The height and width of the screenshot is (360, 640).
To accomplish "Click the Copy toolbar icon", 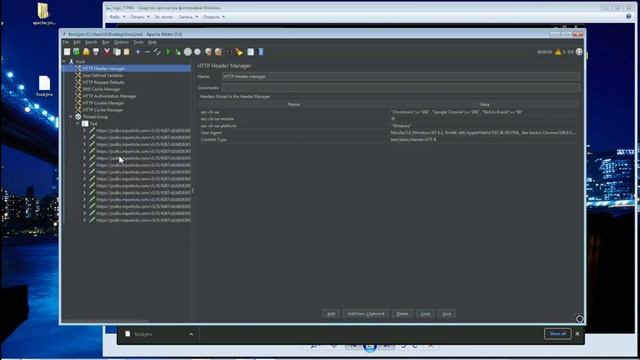I will coord(117,52).
